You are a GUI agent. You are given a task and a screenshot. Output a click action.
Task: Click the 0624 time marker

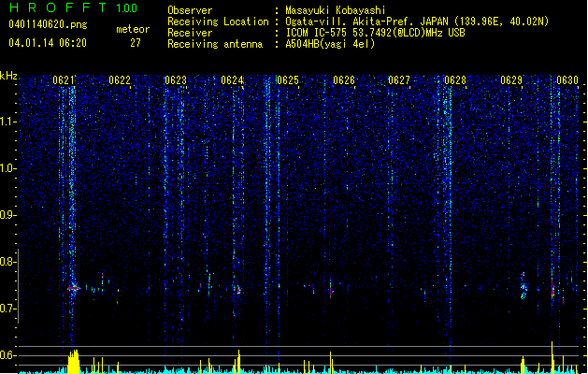coord(232,80)
